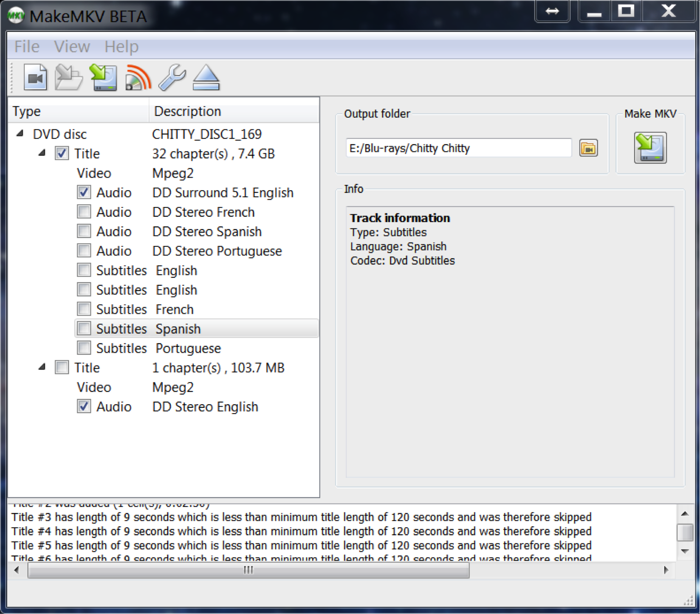The width and height of the screenshot is (700, 614).
Task: Open the Help menu
Action: point(121,46)
